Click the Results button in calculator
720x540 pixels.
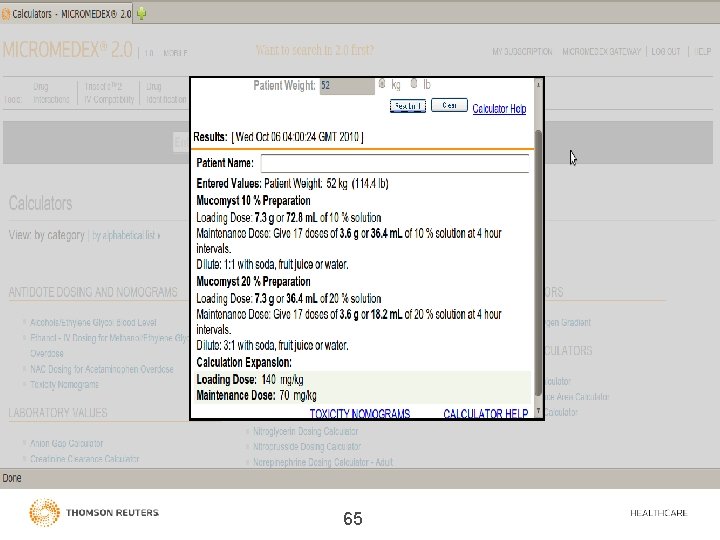click(x=408, y=106)
